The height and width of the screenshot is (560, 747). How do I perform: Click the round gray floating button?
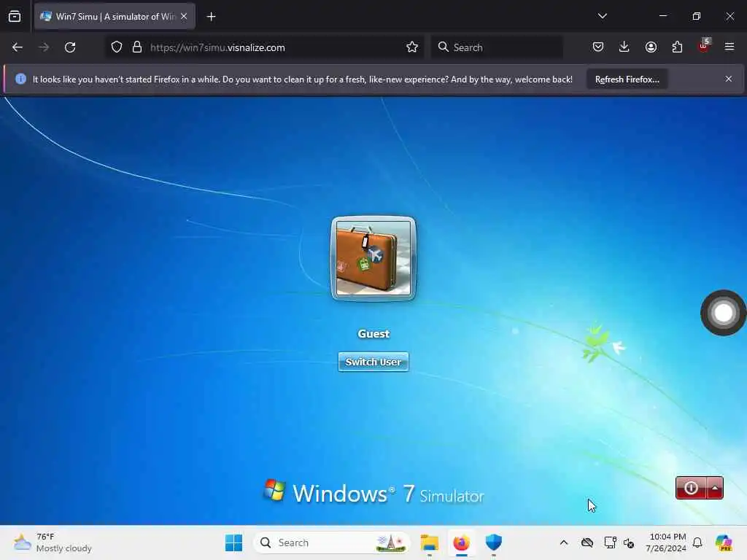tap(723, 313)
